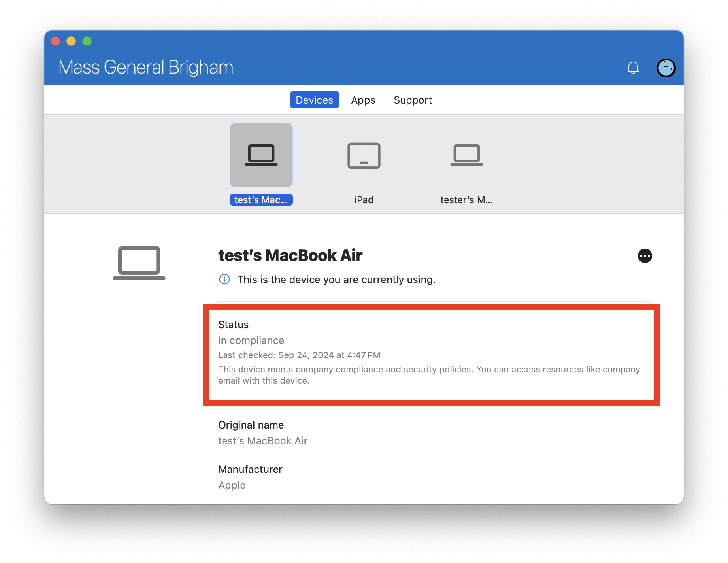
Task: Click the "tester's M..." device name label
Action: click(x=466, y=200)
